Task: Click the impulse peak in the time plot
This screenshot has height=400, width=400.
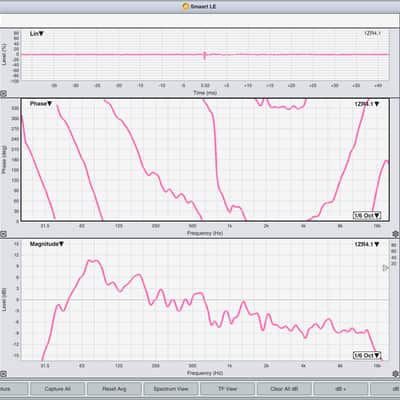Action: (205, 55)
